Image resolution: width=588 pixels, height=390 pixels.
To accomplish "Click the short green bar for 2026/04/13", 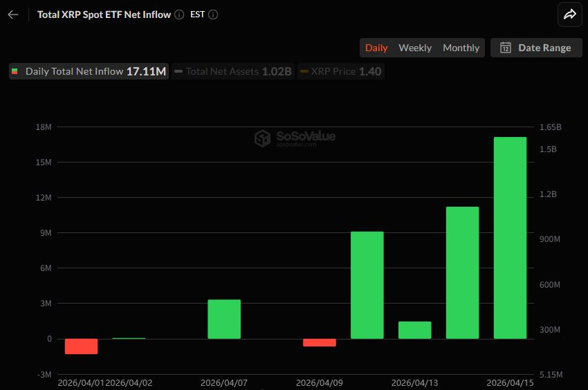I will tap(415, 330).
